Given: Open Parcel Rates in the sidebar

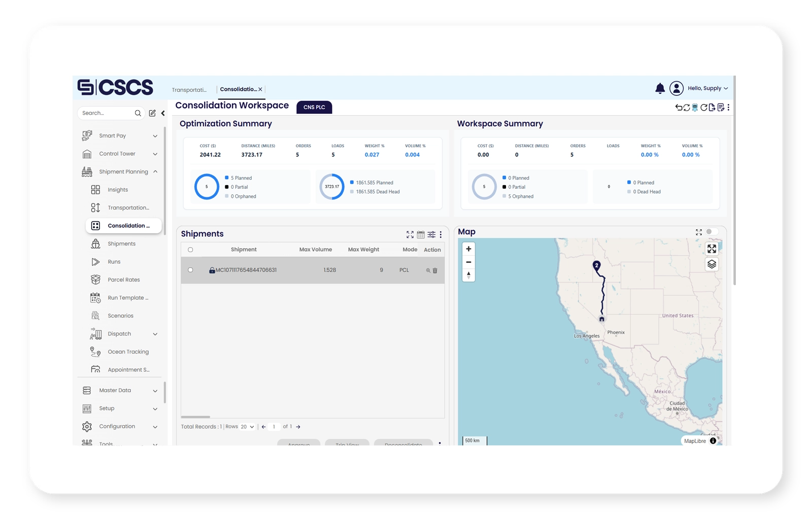Looking at the screenshot, I should [x=123, y=280].
